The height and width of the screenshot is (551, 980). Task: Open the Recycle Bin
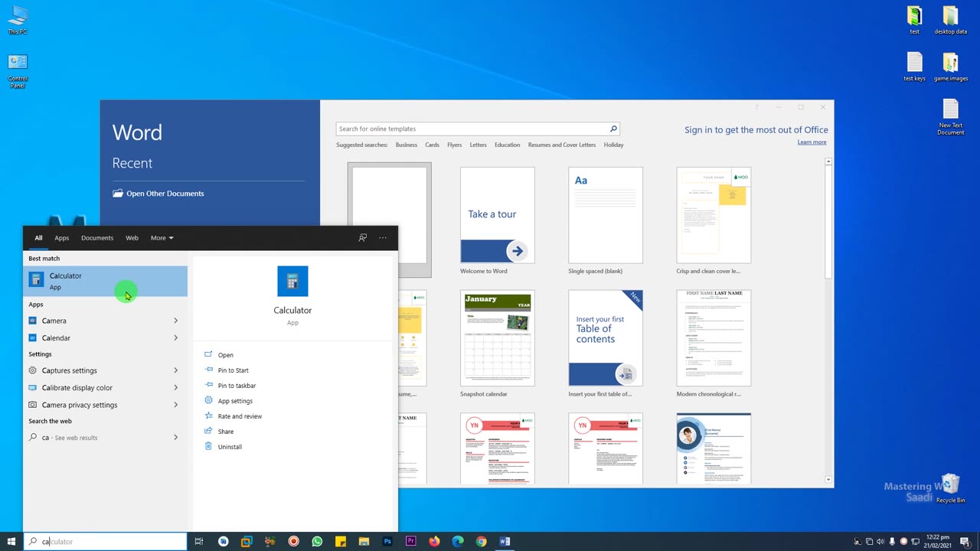click(x=950, y=488)
